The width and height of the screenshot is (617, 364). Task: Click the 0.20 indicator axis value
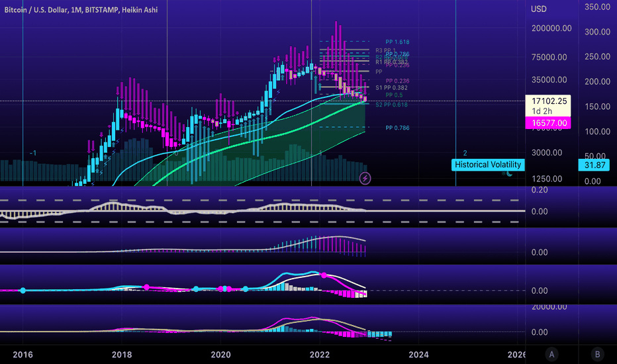pyautogui.click(x=540, y=190)
